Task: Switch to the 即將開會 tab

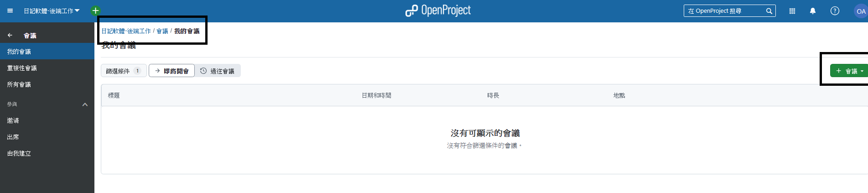Action: pos(172,71)
